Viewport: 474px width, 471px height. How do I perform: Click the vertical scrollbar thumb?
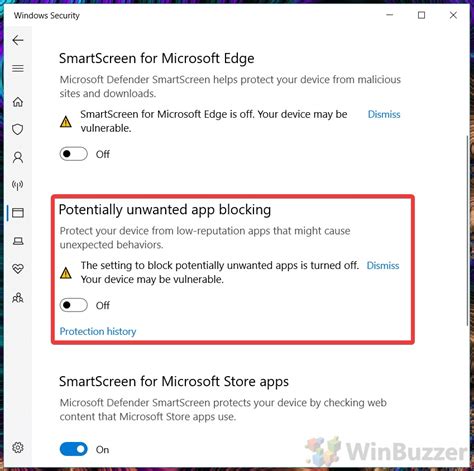(x=467, y=231)
